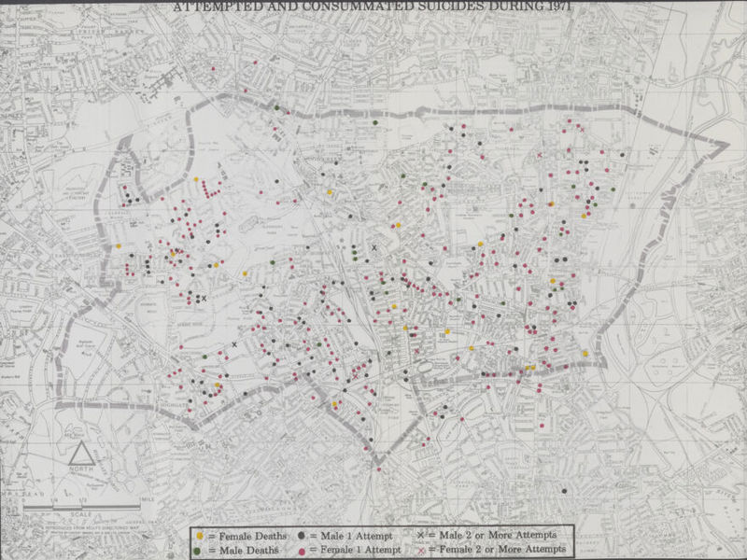This screenshot has height=560, width=747.
Task: Click the green Male Deaths legend dot
Action: [x=199, y=550]
